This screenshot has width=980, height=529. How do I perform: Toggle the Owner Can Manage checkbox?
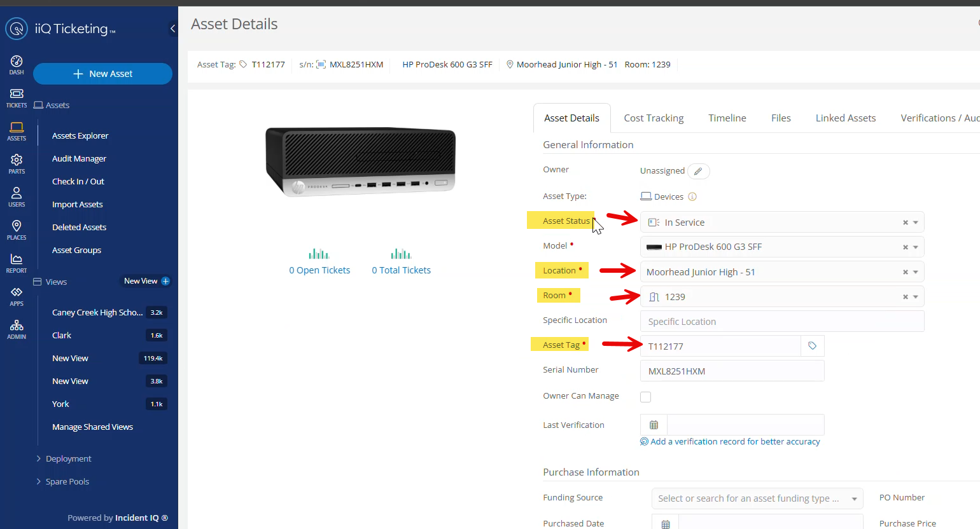pos(645,397)
